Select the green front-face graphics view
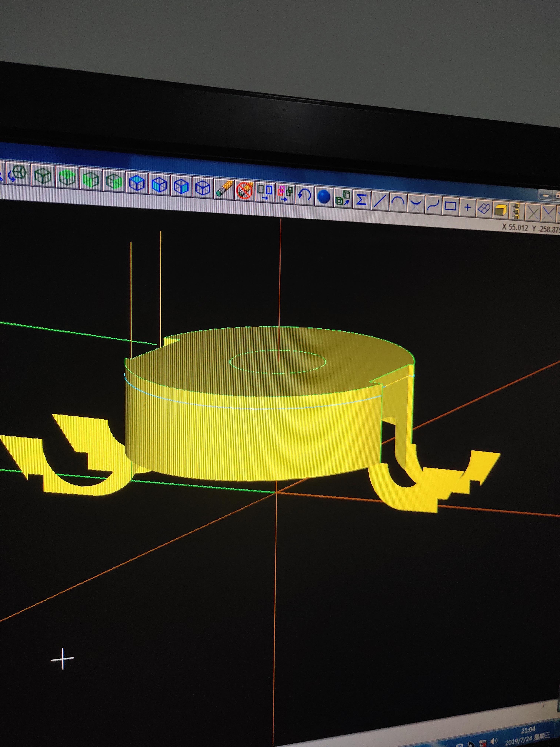The image size is (560, 747). tap(91, 180)
